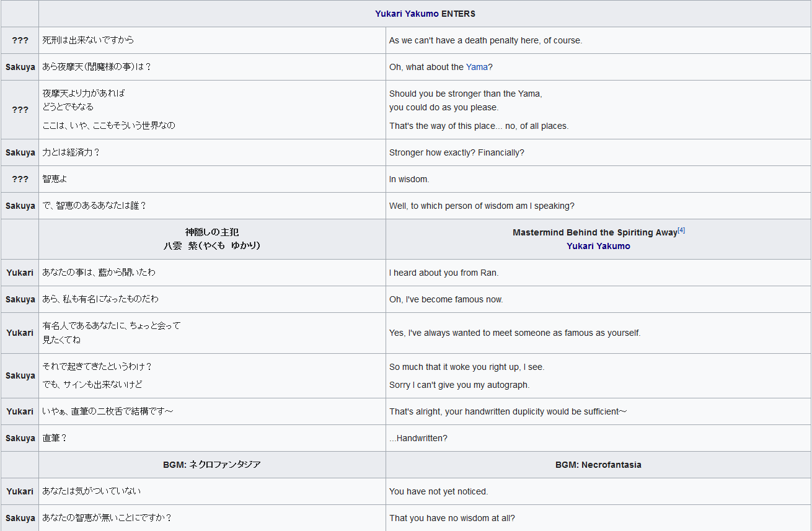This screenshot has height=531, width=812.
Task: Click the Japanese text "智恵よ"
Action: [x=55, y=179]
